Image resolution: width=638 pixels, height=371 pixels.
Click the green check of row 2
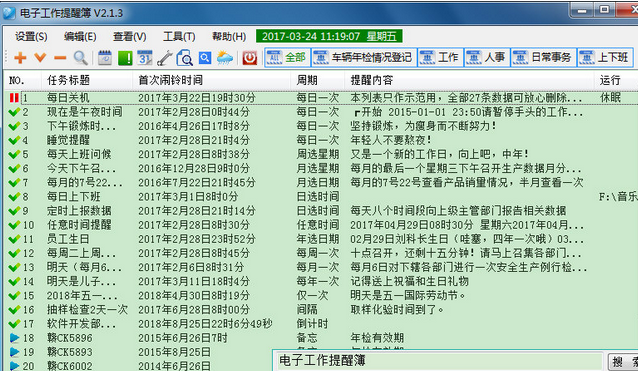(14, 112)
